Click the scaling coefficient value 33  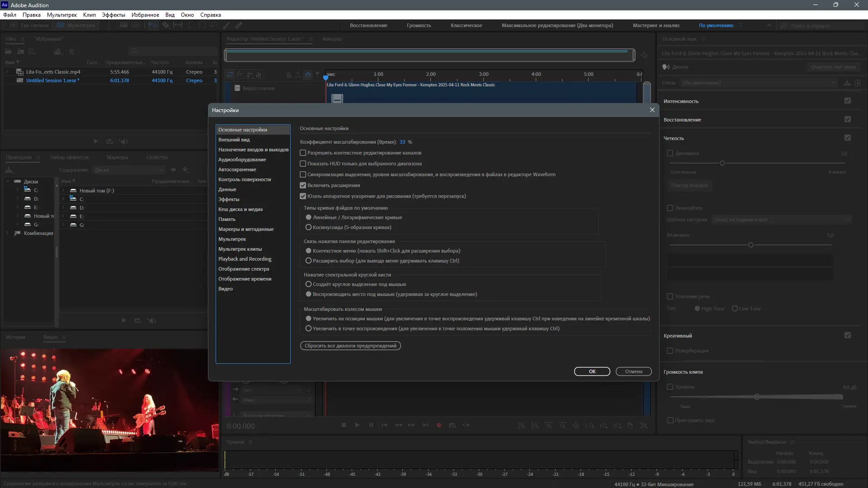[x=402, y=142]
